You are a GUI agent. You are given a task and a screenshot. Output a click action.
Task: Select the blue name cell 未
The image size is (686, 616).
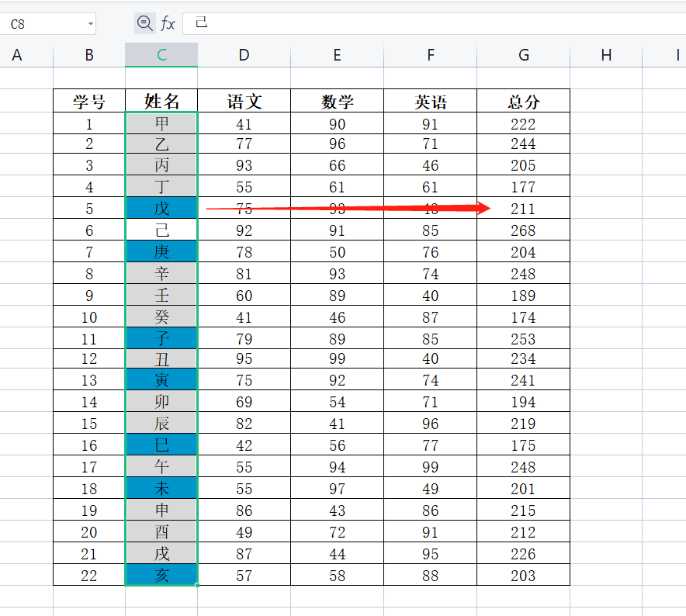click(161, 488)
